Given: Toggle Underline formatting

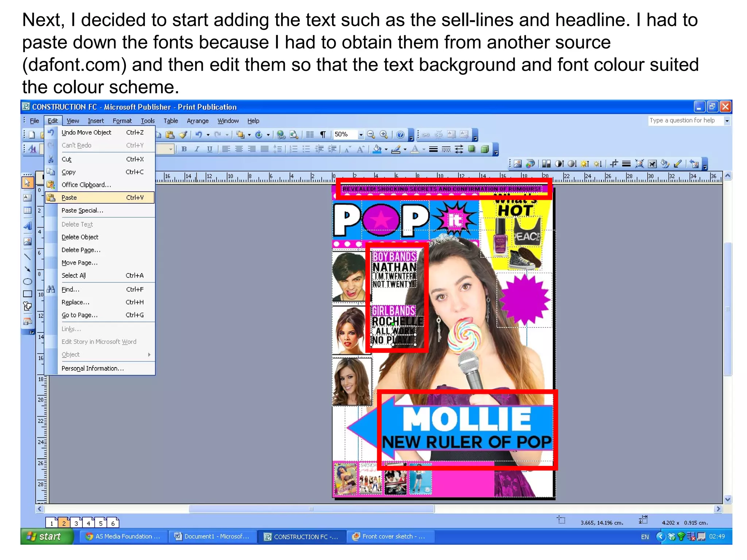Looking at the screenshot, I should [x=210, y=149].
